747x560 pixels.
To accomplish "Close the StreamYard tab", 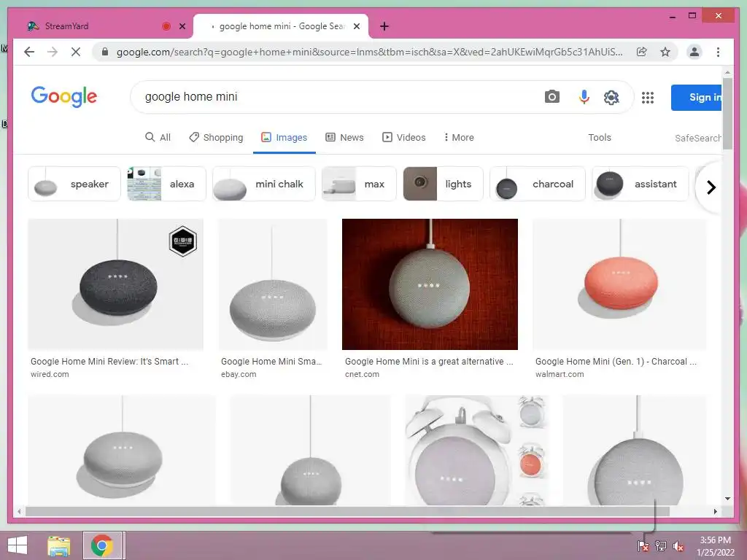I will click(182, 26).
